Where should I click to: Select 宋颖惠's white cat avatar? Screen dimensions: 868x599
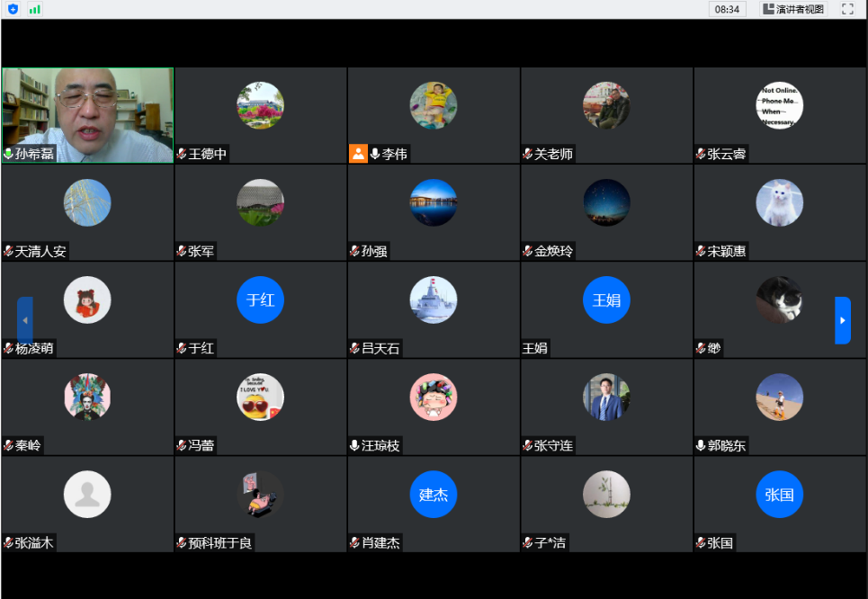(x=779, y=203)
